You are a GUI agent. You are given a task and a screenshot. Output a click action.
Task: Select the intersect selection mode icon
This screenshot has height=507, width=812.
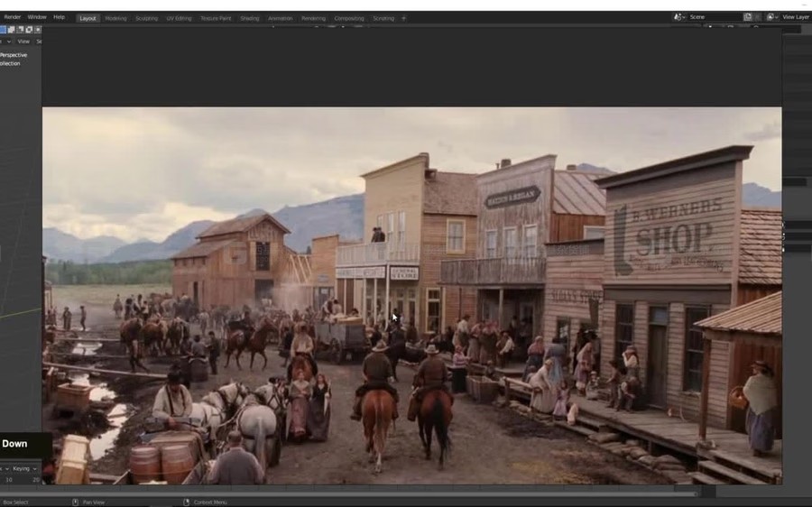point(38,30)
